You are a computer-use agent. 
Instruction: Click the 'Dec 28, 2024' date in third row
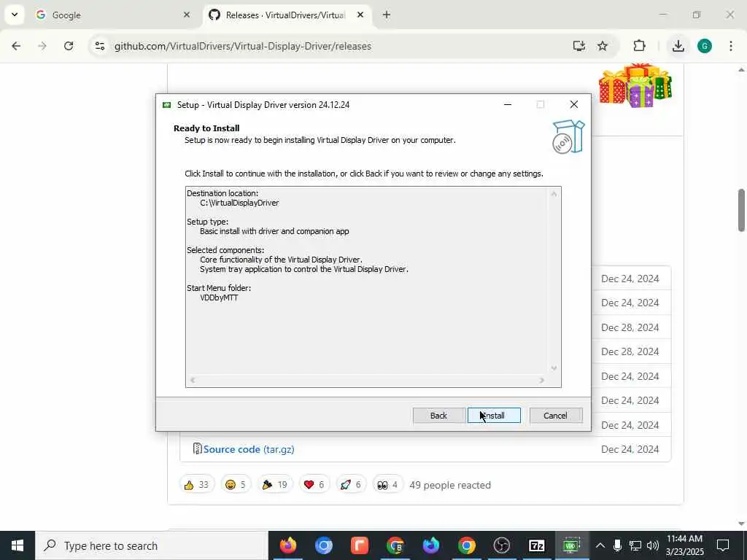coord(630,327)
